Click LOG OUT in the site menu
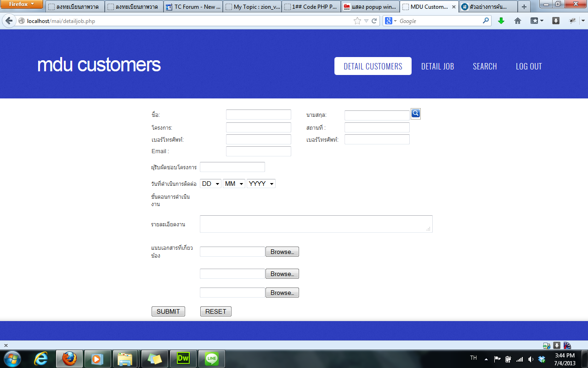Image resolution: width=588 pixels, height=368 pixels. tap(529, 66)
